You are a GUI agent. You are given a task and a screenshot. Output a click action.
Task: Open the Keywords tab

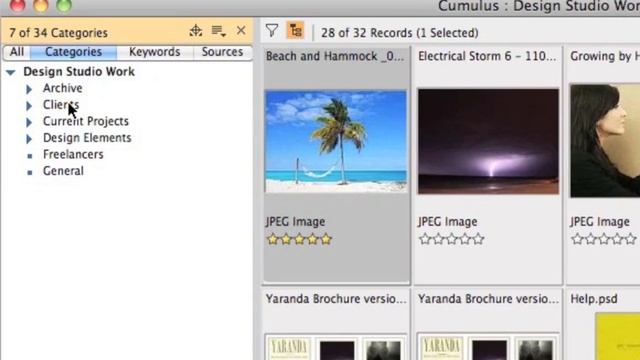pos(154,52)
